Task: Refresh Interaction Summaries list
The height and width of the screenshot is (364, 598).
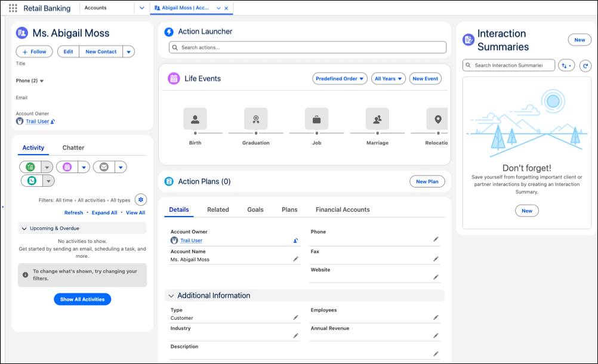Action: (x=585, y=66)
